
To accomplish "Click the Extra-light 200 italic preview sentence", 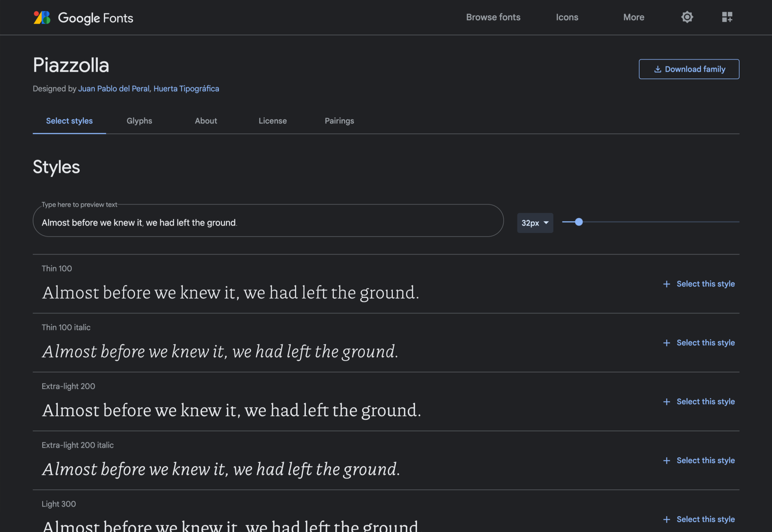I will coord(221,470).
